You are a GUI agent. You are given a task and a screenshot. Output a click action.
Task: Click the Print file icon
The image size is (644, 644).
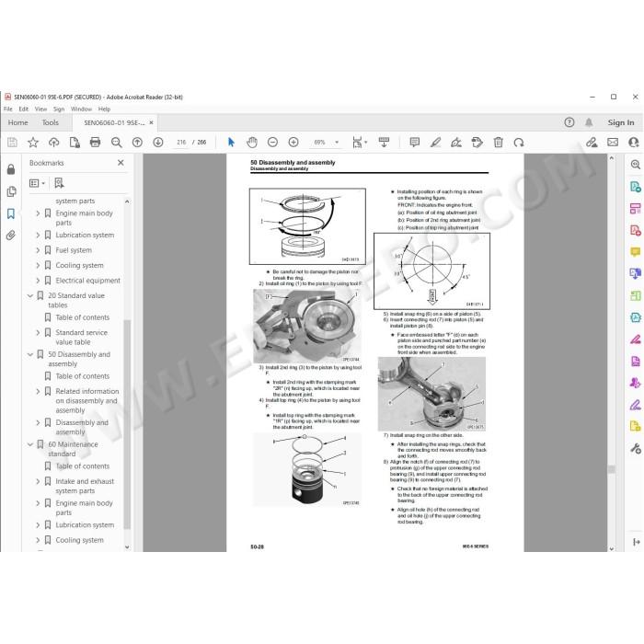96,142
